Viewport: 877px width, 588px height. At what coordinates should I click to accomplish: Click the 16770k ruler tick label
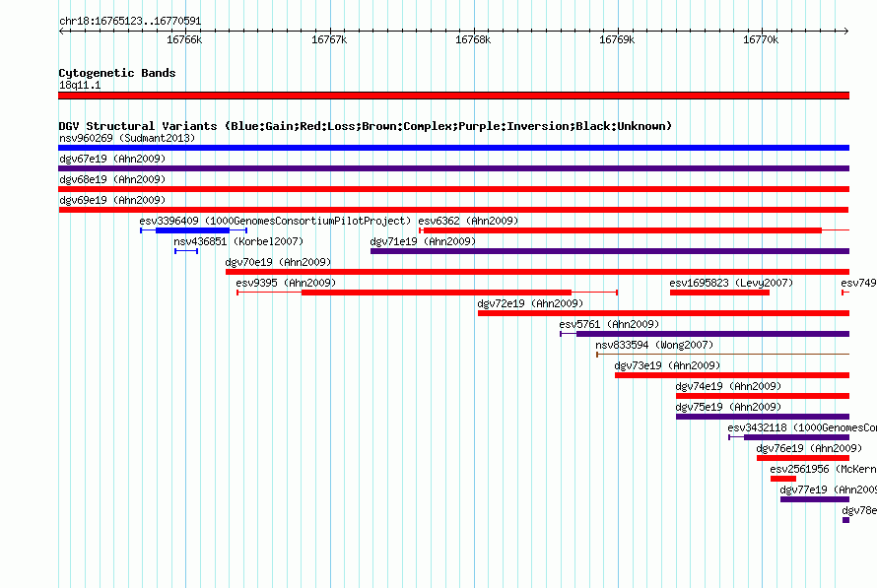click(761, 39)
